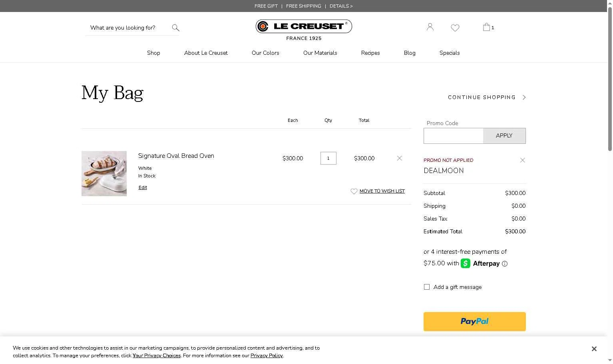Close the cookie notice banner
The image size is (613, 364).
594,349
